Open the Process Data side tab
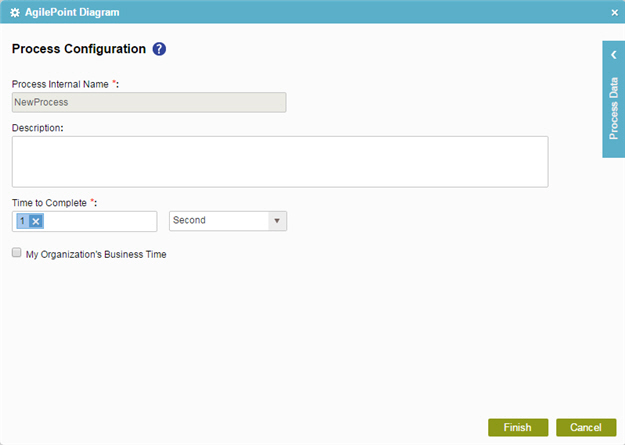Viewport: 625px width, 445px height. tap(614, 99)
